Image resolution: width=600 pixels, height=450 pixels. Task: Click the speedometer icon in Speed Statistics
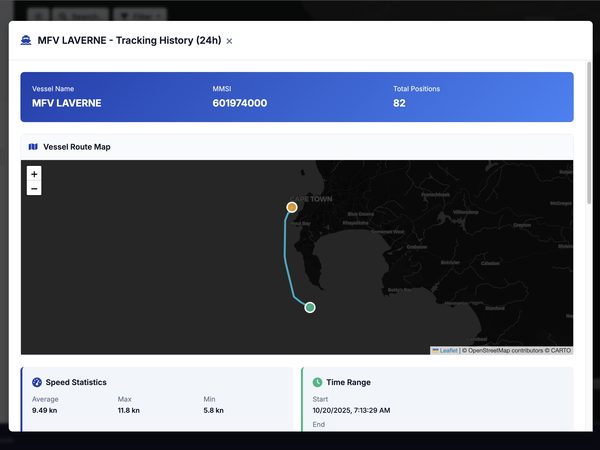[x=37, y=382]
